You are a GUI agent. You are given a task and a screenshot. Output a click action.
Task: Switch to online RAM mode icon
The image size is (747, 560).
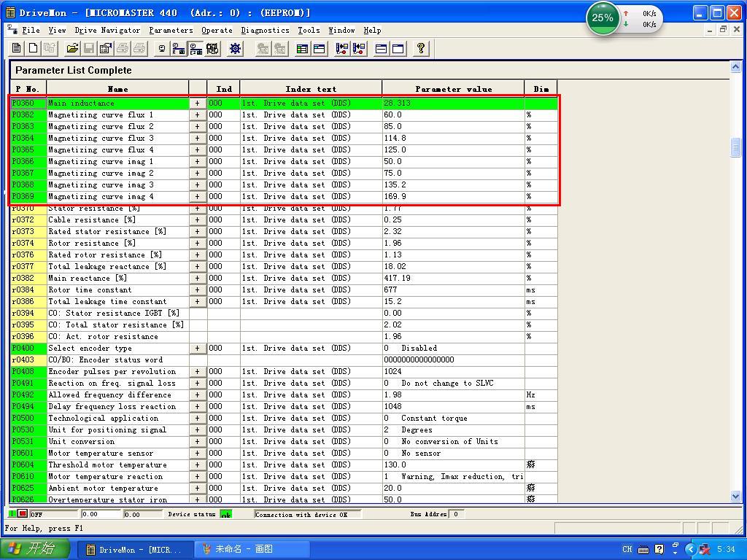[179, 48]
